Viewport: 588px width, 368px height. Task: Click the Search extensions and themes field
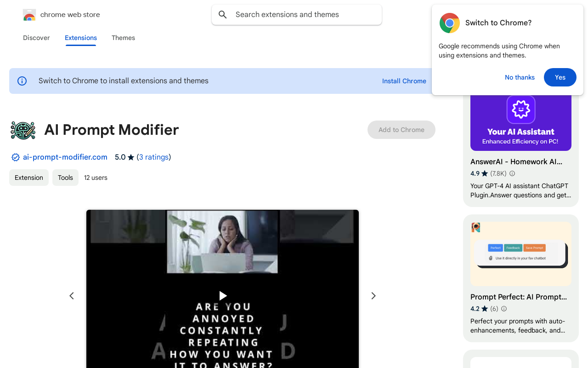click(x=303, y=15)
